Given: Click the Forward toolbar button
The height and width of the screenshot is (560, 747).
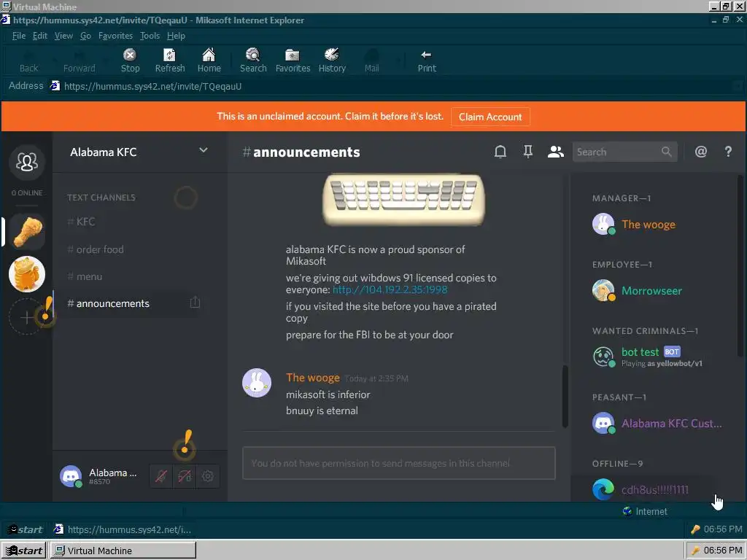Looking at the screenshot, I should coord(79,61).
